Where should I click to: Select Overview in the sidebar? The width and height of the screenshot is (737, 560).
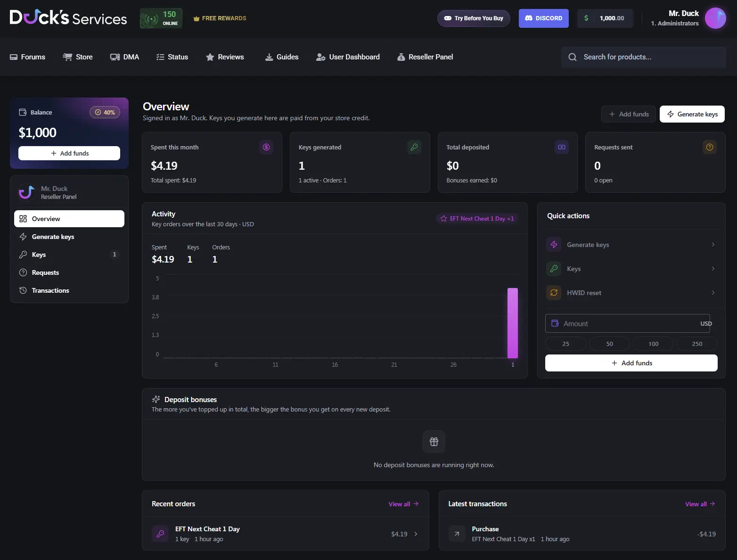(x=69, y=219)
